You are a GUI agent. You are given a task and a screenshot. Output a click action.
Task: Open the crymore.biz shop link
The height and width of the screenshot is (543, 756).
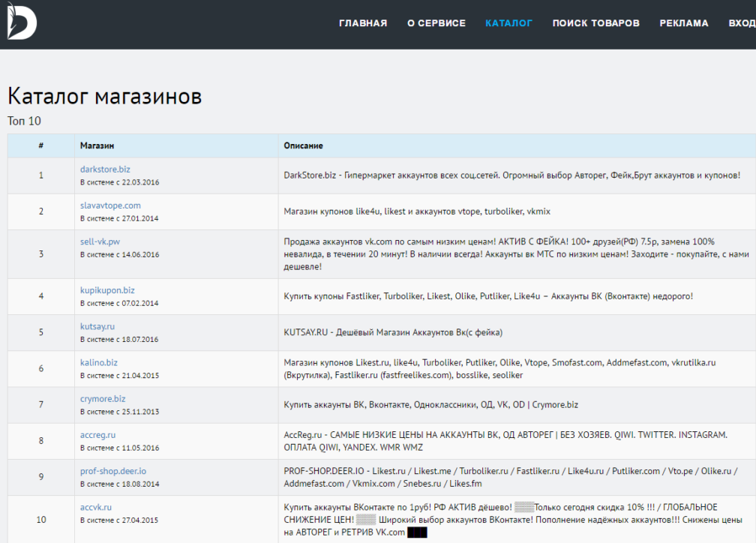click(x=103, y=399)
